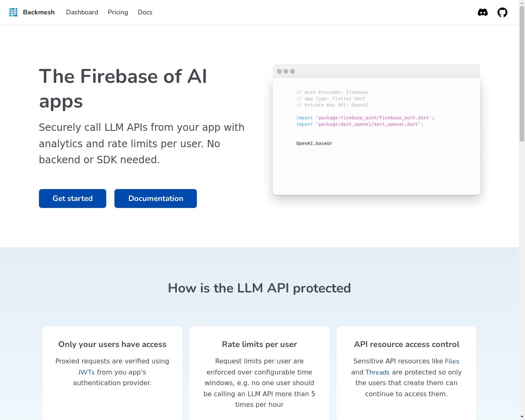
Task: Click the code demo window
Action: click(377, 130)
